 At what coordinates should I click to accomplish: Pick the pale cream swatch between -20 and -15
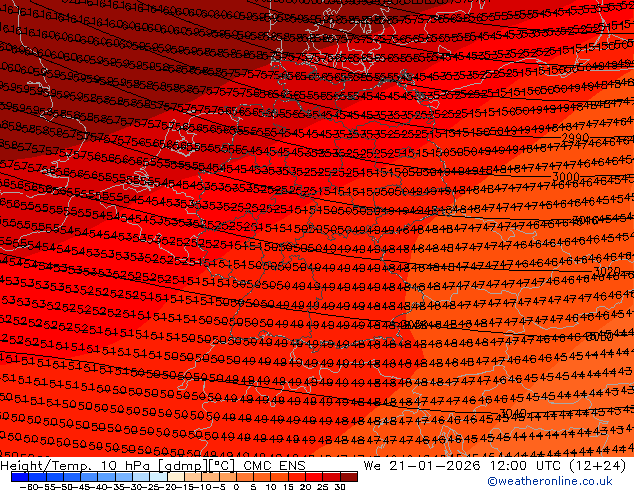point(176,477)
